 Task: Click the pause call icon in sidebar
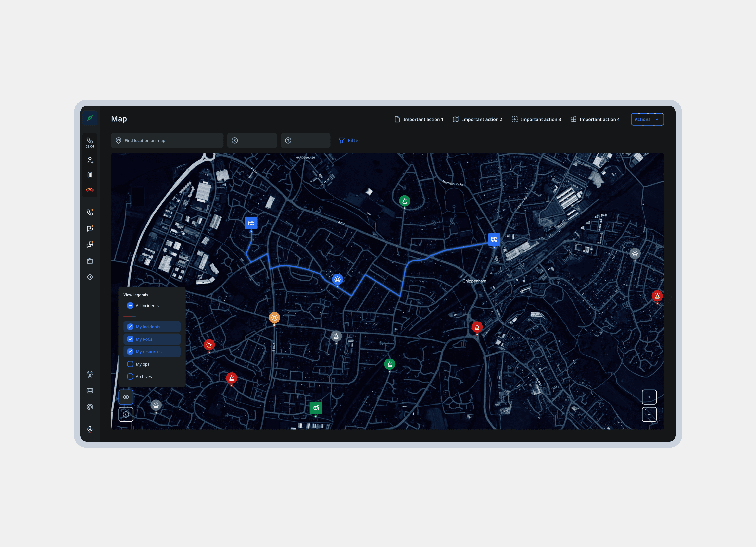(x=90, y=175)
